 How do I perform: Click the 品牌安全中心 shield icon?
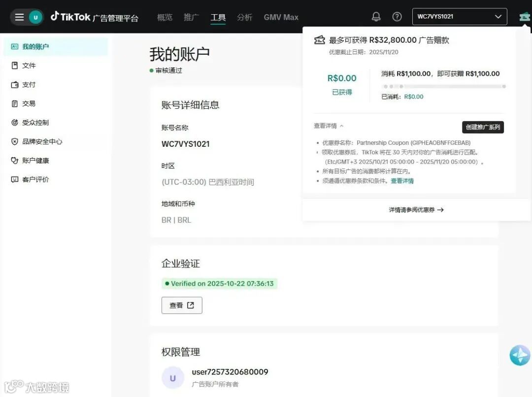pyautogui.click(x=15, y=141)
